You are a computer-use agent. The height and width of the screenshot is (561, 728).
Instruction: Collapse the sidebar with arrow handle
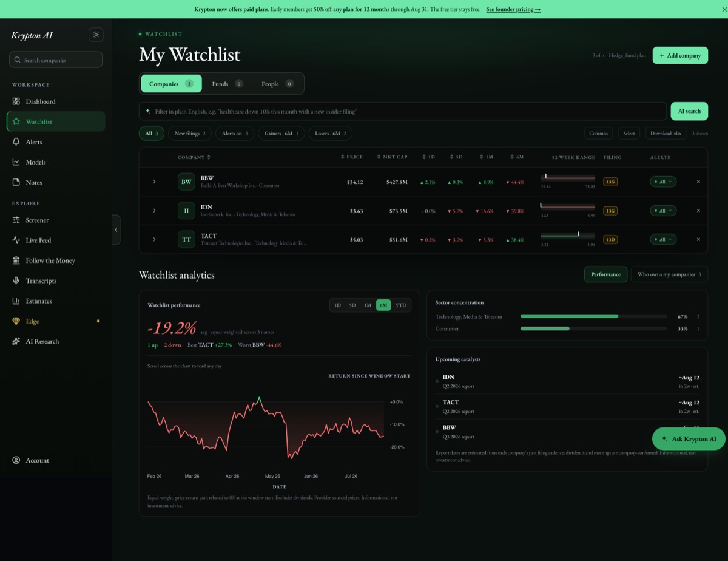click(116, 229)
